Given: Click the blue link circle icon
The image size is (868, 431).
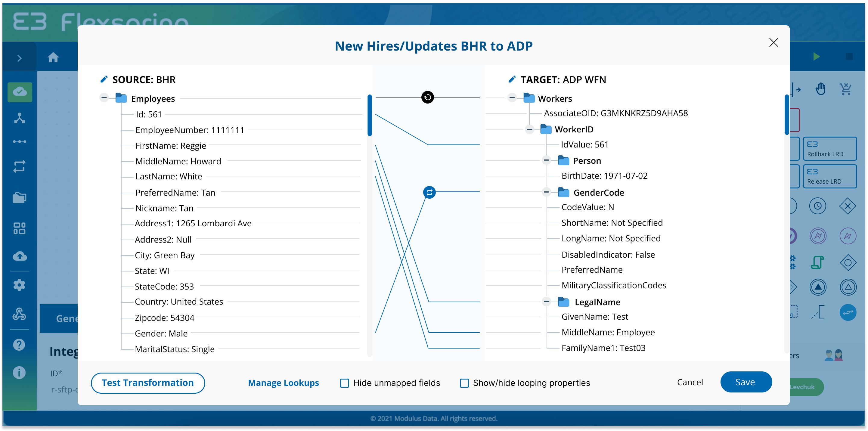Looking at the screenshot, I should (x=848, y=312).
